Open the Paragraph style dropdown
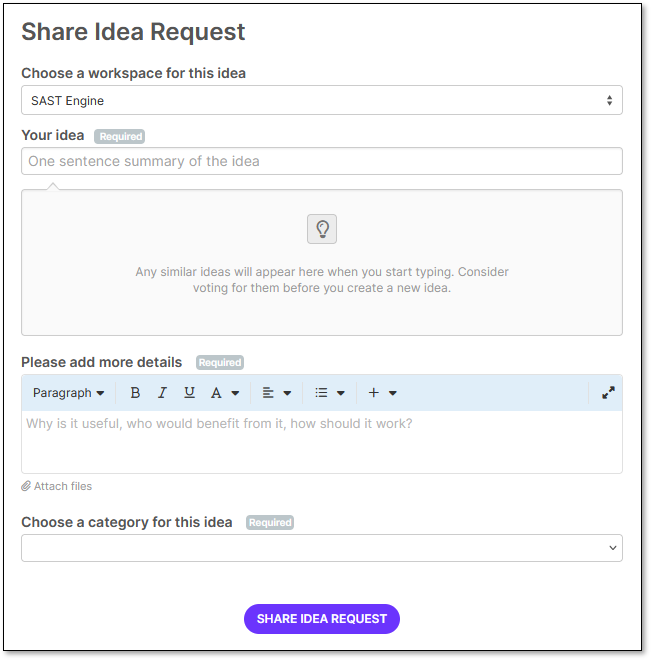Viewport: 651px width, 660px height. click(68, 393)
